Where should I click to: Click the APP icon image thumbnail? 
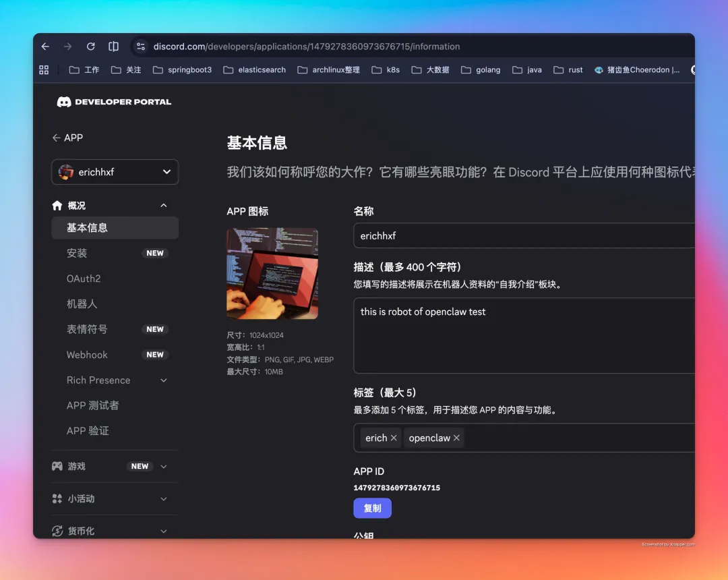(272, 274)
